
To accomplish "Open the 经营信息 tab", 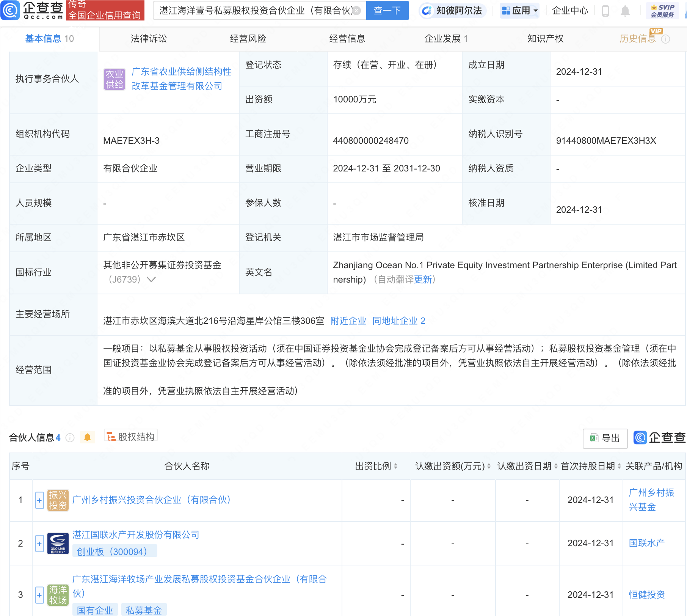I will point(347,39).
